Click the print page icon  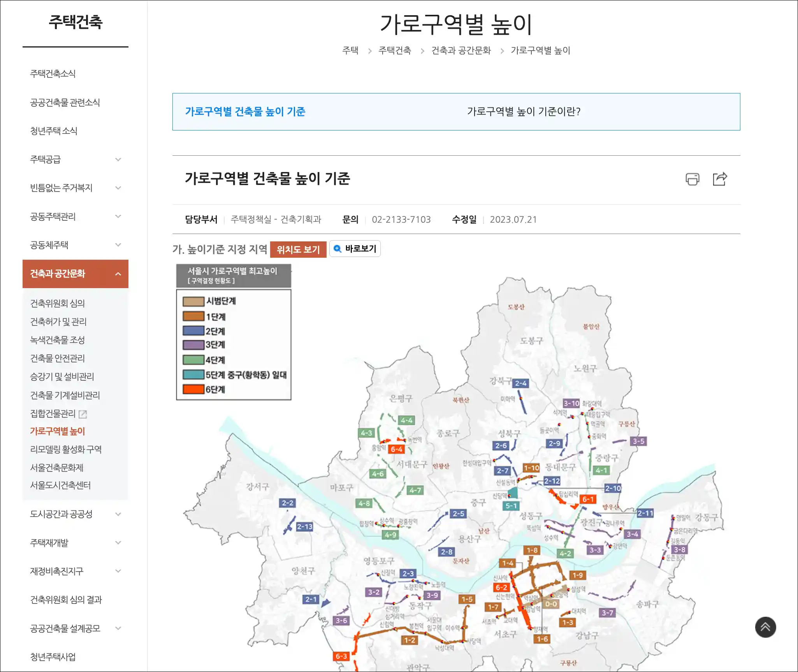(692, 179)
